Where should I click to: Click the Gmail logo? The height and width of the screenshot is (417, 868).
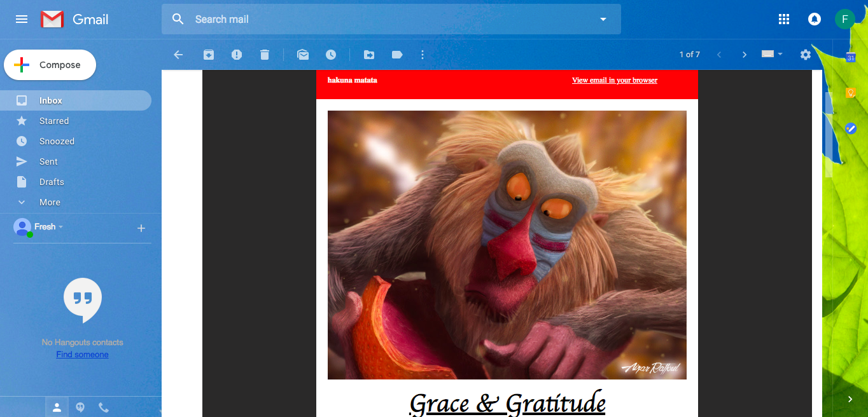(74, 19)
